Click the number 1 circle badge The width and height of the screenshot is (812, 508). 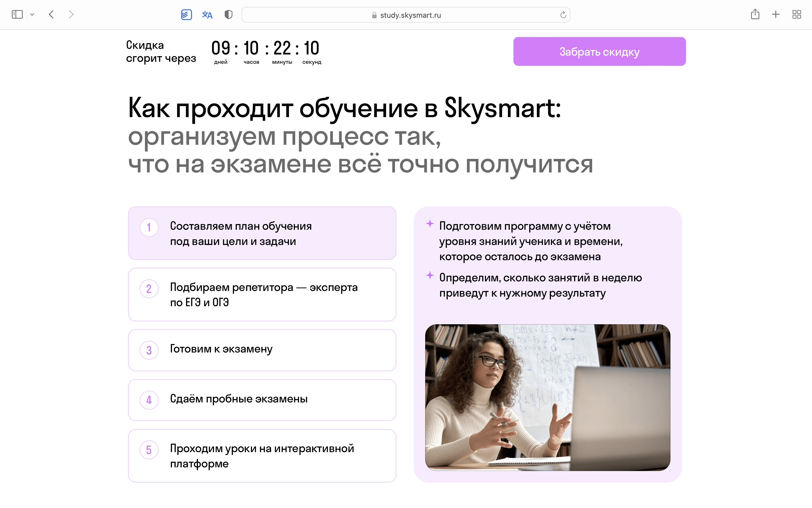[149, 227]
